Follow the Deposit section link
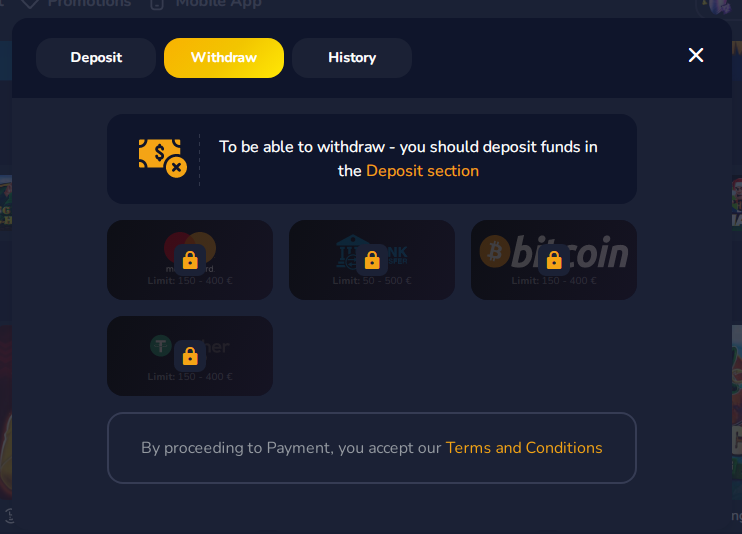 [422, 171]
